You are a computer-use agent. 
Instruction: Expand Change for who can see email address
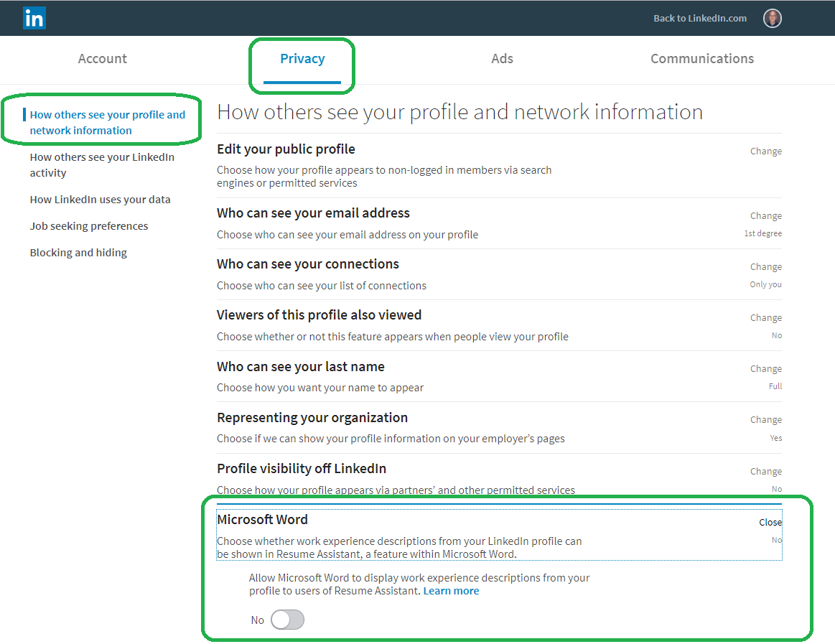[x=766, y=215]
